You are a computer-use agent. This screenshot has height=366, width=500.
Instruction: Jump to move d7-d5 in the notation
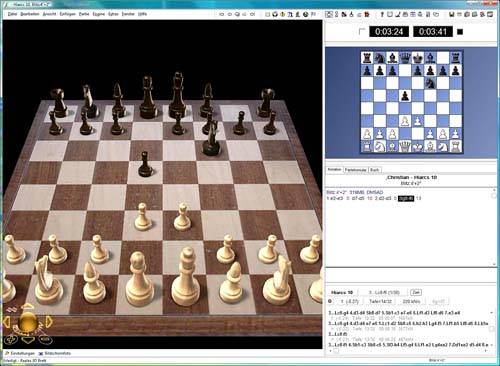point(358,198)
